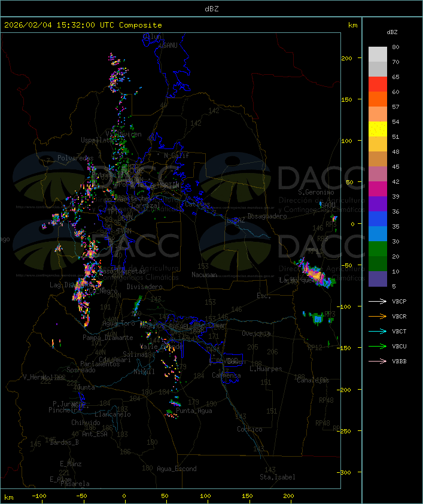Click the 'Parlamentos' map label
The width and height of the screenshot is (423, 504).
tap(100, 364)
